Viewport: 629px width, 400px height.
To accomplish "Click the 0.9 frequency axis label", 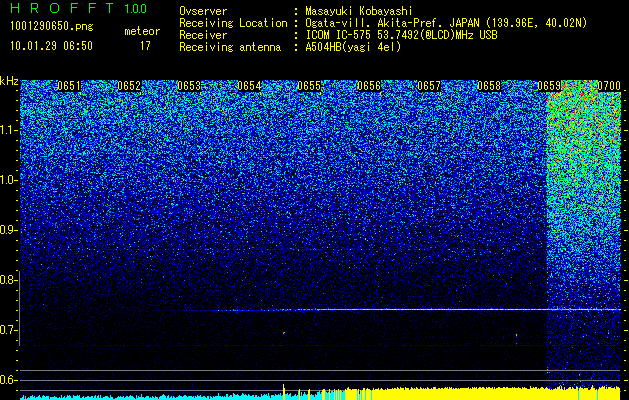I will (x=8, y=230).
